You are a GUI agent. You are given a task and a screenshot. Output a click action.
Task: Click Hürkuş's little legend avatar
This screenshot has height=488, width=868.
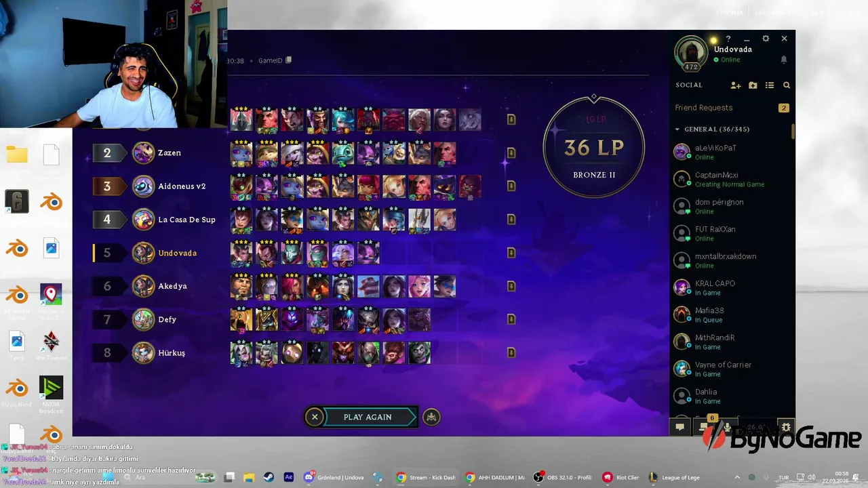[x=143, y=352]
